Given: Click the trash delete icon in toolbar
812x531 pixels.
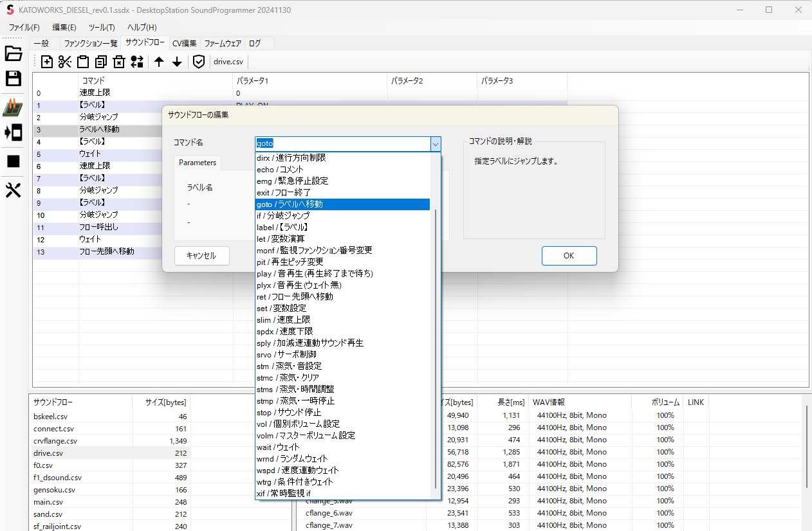Looking at the screenshot, I should [119, 62].
